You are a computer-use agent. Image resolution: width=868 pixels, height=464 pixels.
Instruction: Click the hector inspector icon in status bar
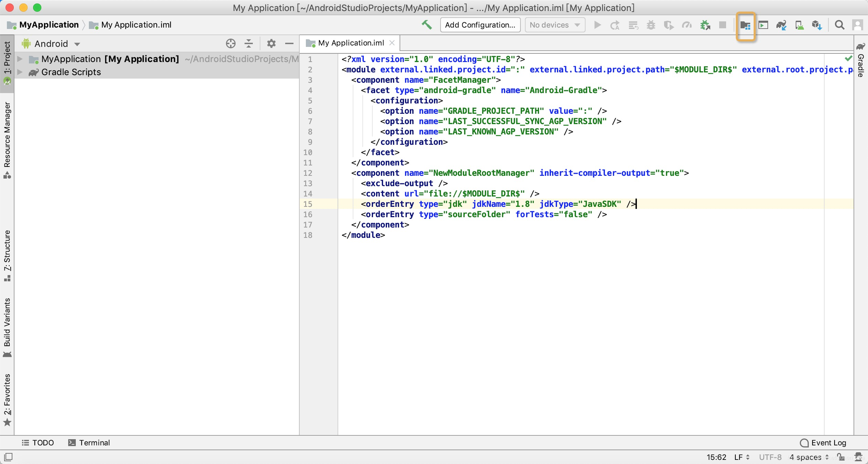tap(859, 457)
